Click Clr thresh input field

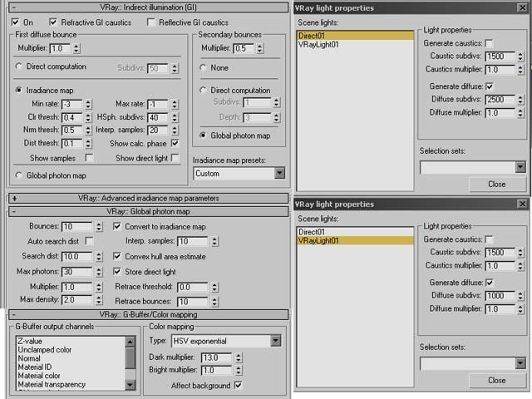click(x=72, y=117)
